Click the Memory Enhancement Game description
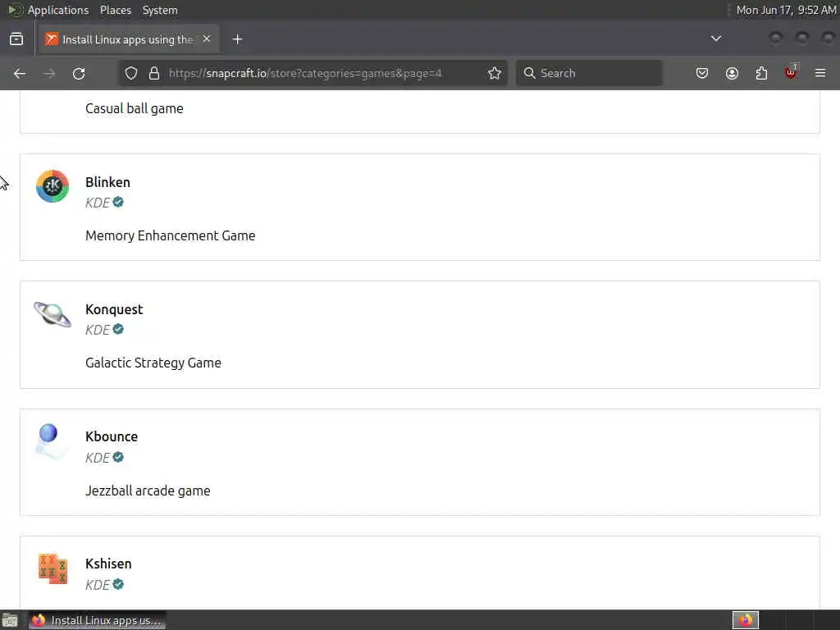Screen dimensions: 840x630 (171, 235)
